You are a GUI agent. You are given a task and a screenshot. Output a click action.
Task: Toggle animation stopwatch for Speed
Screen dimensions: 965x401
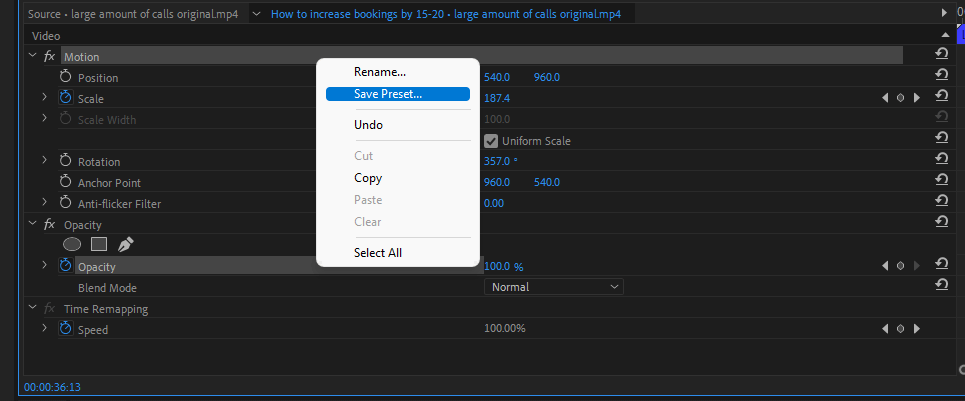65,329
